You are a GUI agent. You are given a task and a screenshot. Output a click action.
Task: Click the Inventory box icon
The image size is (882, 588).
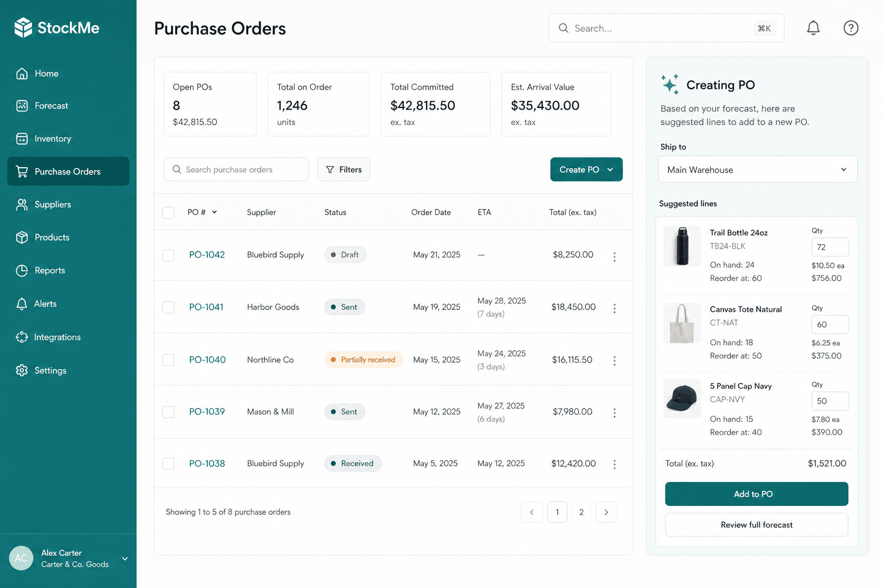(22, 138)
